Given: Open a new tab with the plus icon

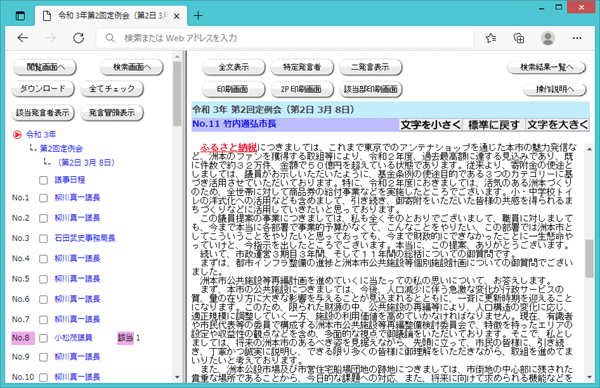Looking at the screenshot, I should click(198, 16).
